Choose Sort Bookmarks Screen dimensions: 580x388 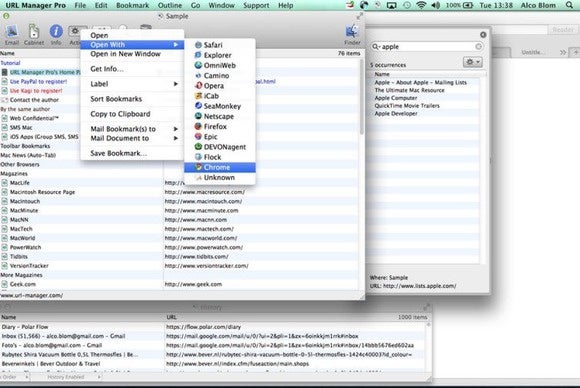(x=132, y=99)
